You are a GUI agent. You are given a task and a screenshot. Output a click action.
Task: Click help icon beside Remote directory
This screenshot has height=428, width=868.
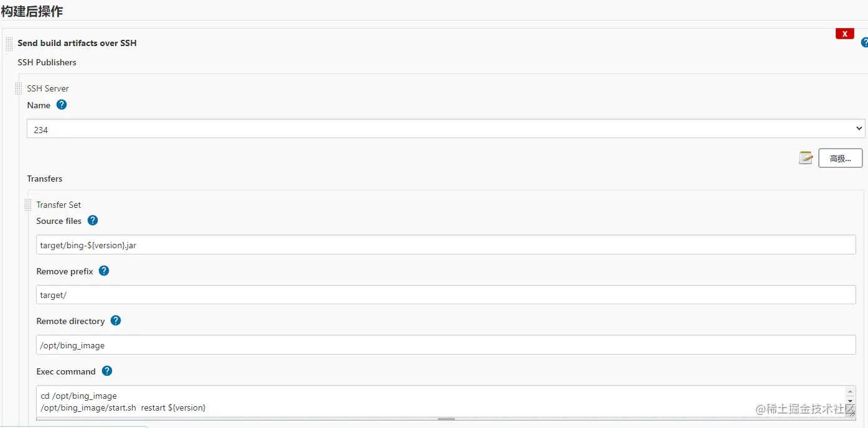point(116,320)
